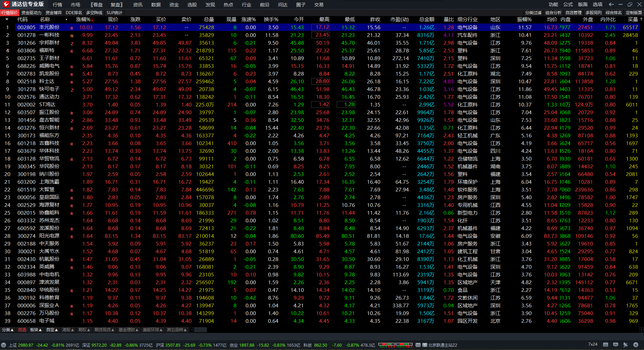Image resolution: width=644 pixels, height=350 pixels.
Task: Select the 自选 watchlist tab
Action: tap(22, 330)
